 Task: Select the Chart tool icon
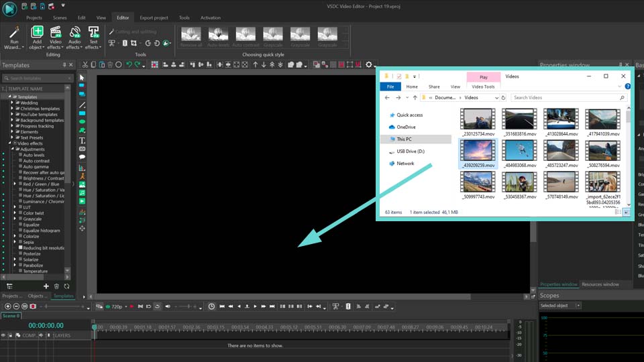tap(82, 168)
